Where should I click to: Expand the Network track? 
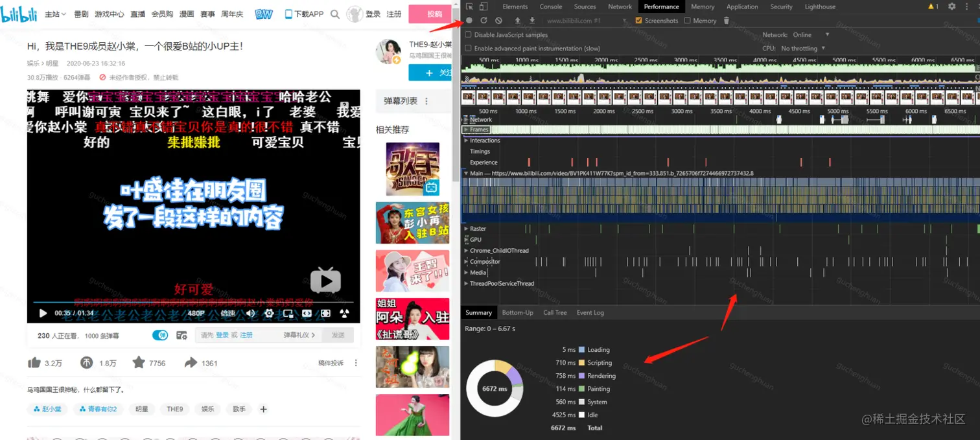465,120
